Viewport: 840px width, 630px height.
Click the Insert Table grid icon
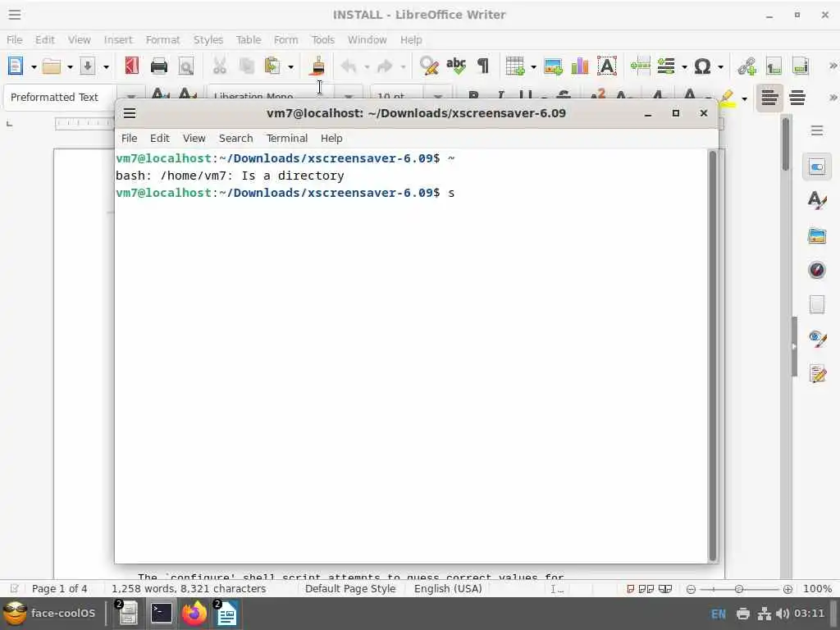pos(515,66)
